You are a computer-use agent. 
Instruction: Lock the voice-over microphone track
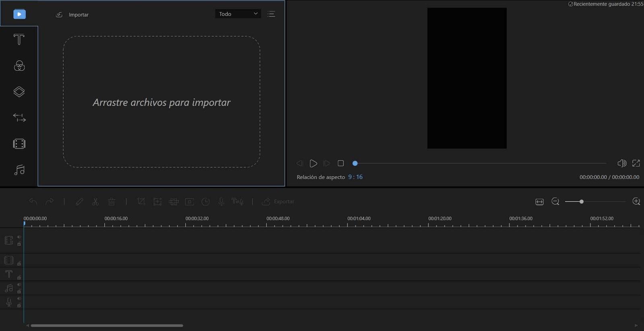point(19,305)
